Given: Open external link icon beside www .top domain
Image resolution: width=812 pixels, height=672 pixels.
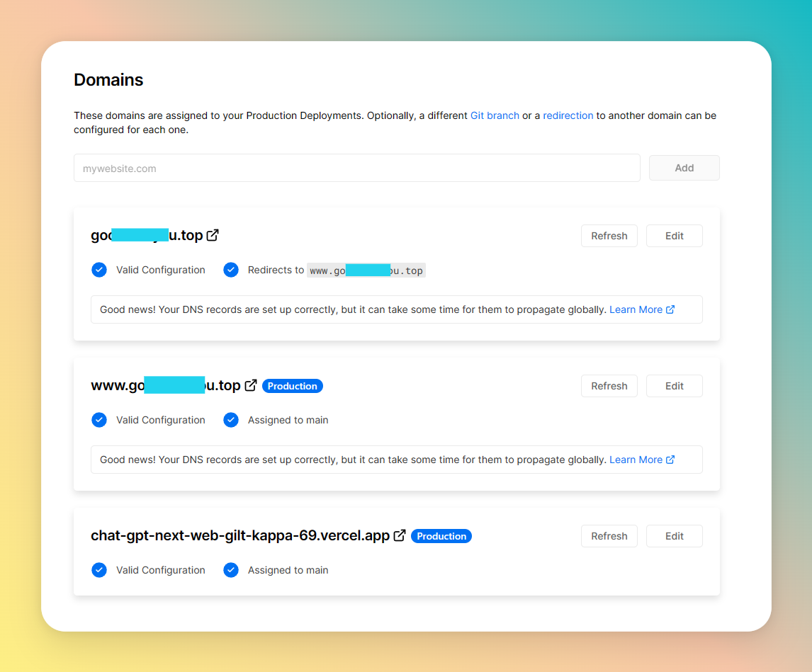Looking at the screenshot, I should 251,385.
